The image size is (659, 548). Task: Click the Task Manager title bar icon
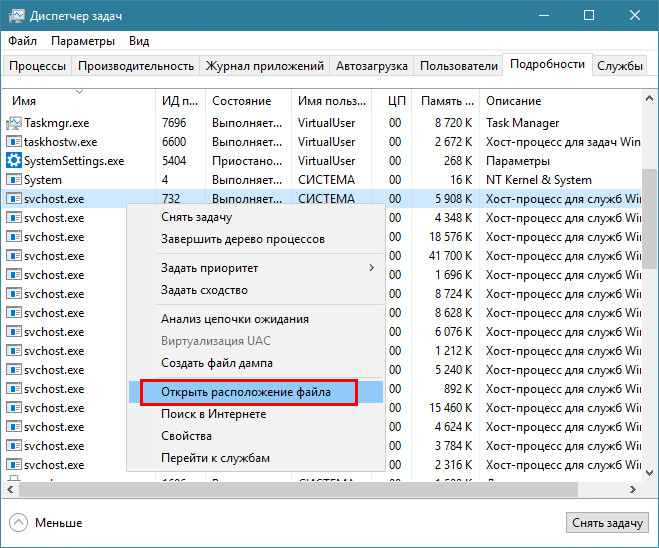pyautogui.click(x=17, y=16)
